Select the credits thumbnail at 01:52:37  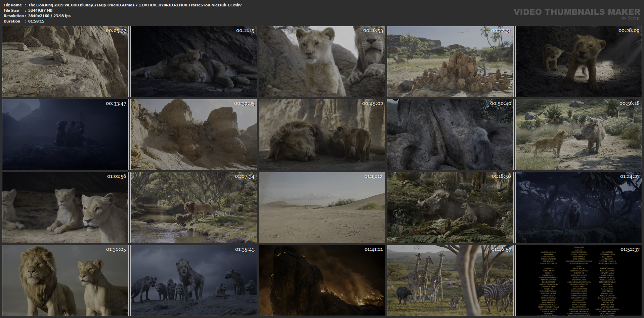coord(578,280)
